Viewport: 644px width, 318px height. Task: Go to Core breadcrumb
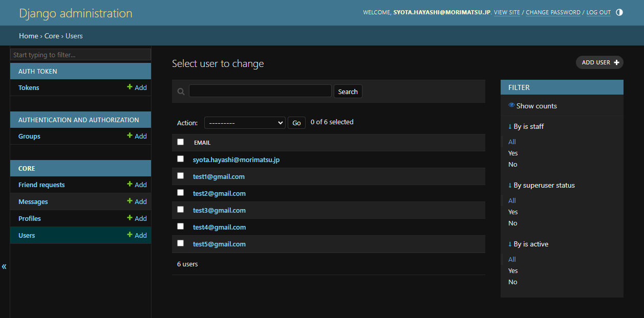[52, 36]
